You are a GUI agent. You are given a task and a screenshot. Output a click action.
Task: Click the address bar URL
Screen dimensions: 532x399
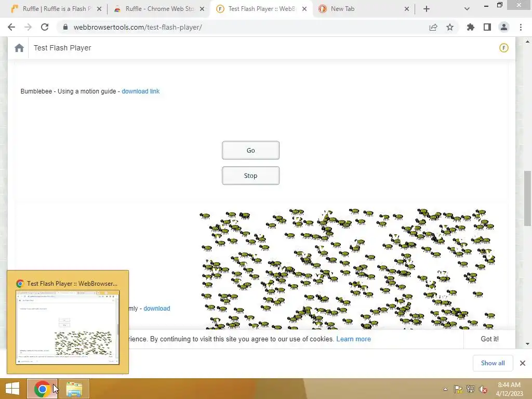click(138, 27)
